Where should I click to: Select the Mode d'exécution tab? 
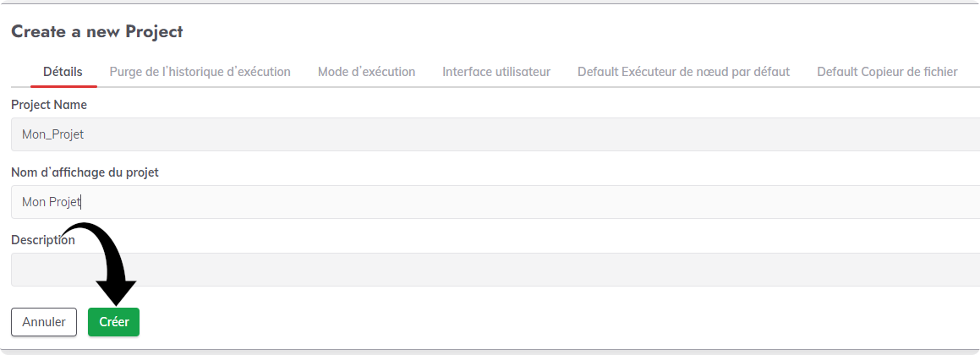366,72
